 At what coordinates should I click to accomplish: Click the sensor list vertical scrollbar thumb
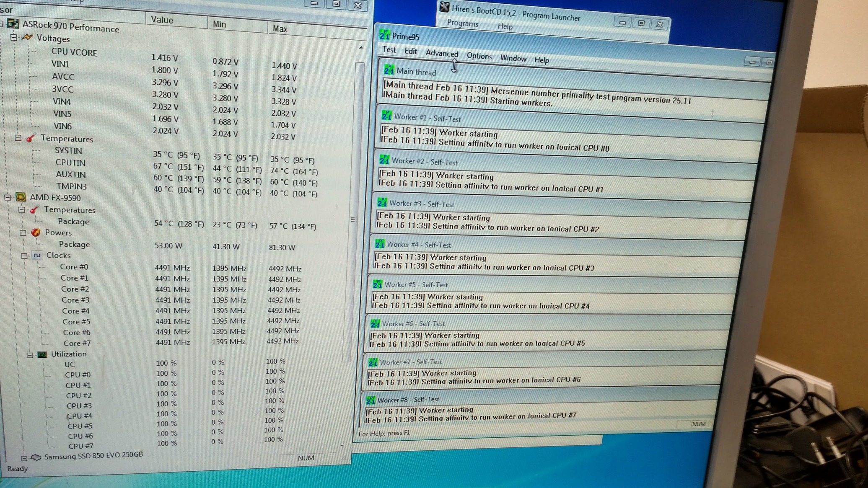click(x=353, y=212)
